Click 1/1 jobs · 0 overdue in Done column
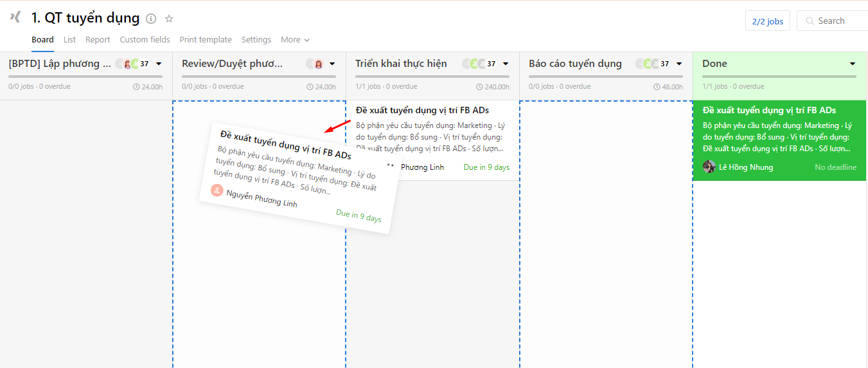Viewport: 868px width, 368px height. pos(733,87)
